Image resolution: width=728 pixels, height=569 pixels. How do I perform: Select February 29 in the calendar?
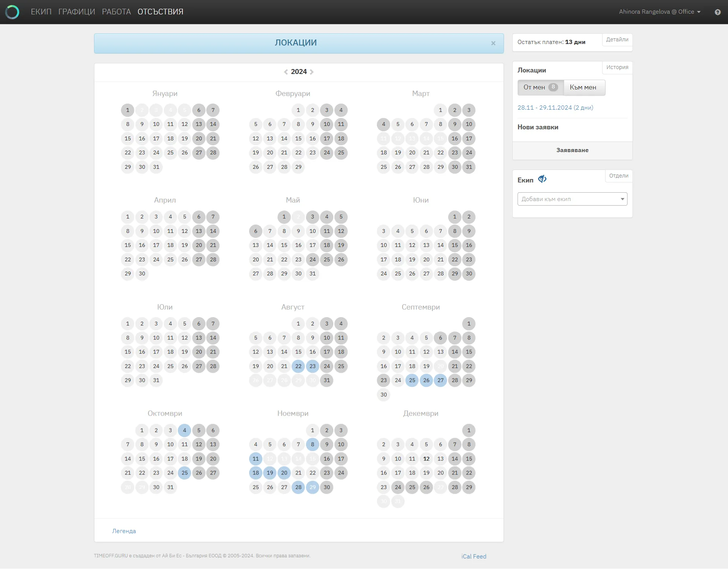coord(298,167)
